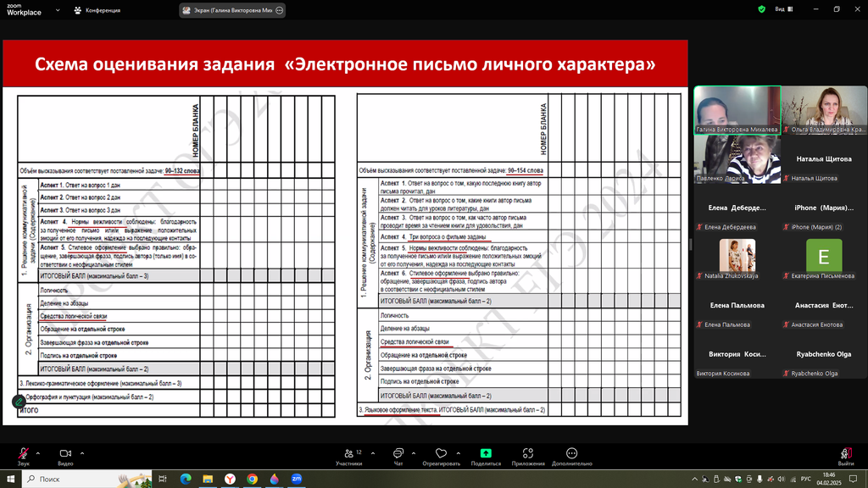Screen dimensions: 868x488
Task: Unmute the microphone with the Звук button
Action: tap(23, 457)
